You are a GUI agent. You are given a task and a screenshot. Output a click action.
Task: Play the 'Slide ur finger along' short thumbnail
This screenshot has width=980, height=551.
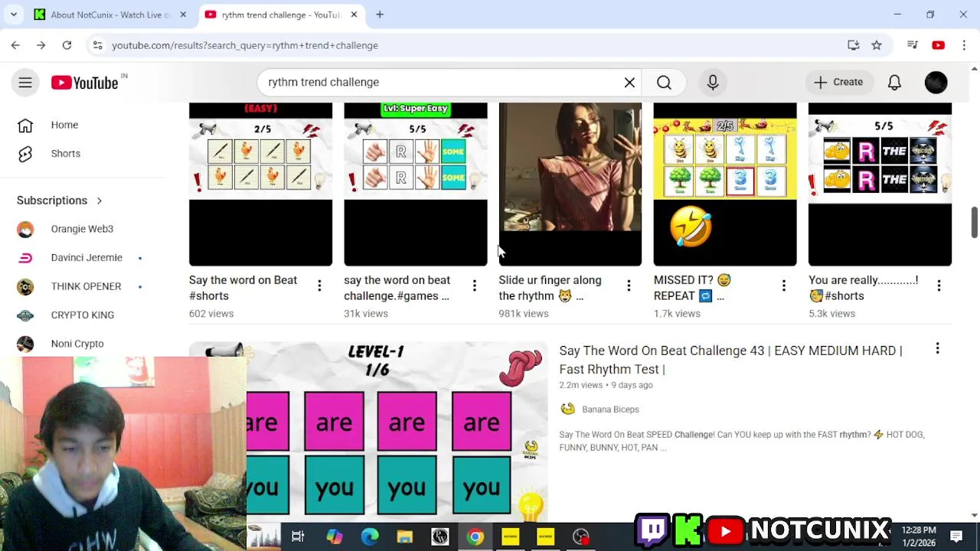click(x=570, y=184)
